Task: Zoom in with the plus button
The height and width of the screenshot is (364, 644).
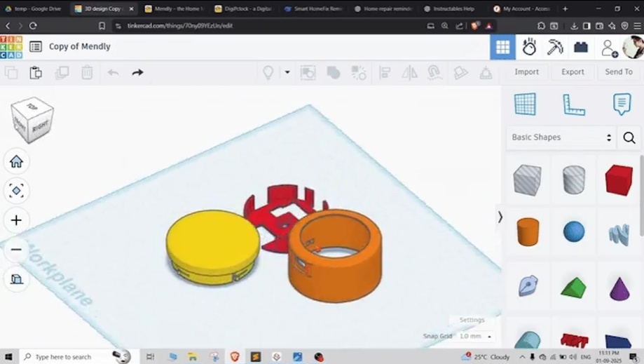Action: [x=16, y=220]
